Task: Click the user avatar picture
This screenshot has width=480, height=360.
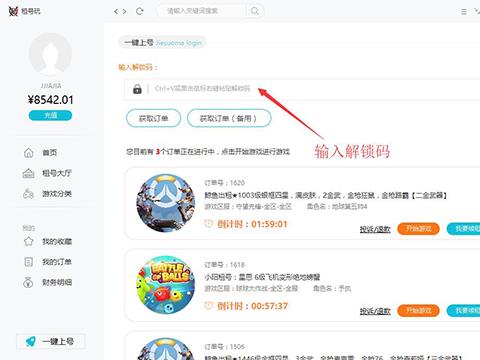Action: click(50, 54)
